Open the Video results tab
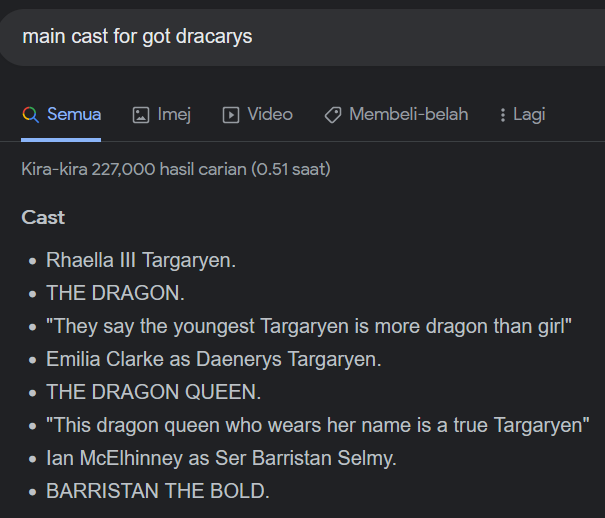This screenshot has width=605, height=518. 270,114
